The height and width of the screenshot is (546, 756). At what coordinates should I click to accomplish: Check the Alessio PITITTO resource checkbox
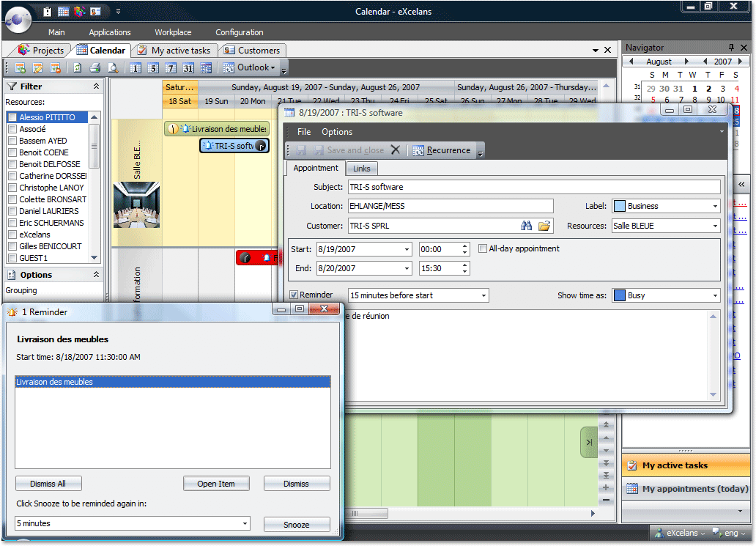coord(12,117)
